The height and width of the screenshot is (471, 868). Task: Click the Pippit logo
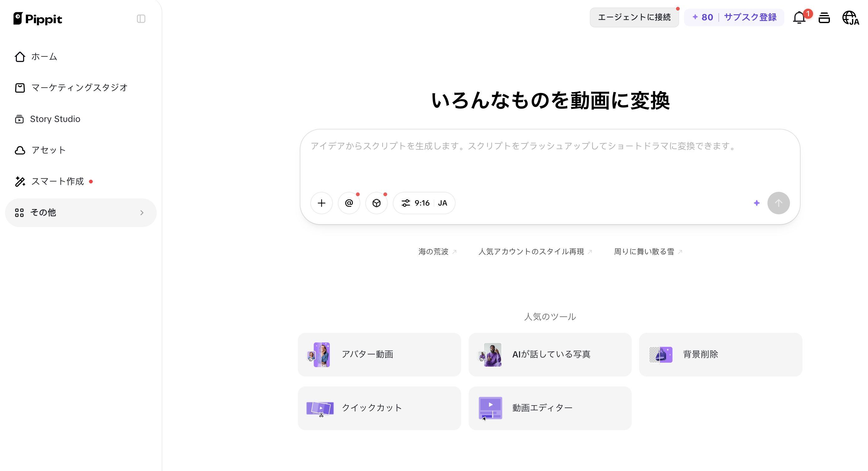[37, 19]
